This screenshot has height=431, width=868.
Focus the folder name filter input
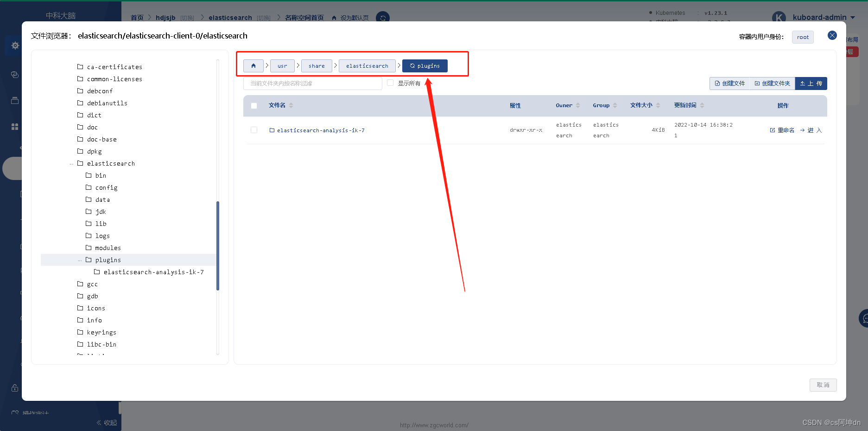click(x=313, y=84)
